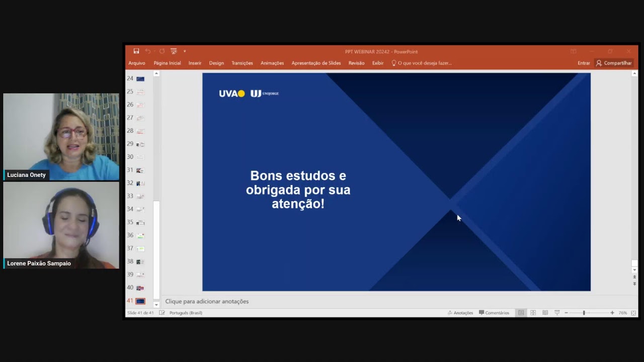Click Luciana Onety's video tile

point(61,137)
